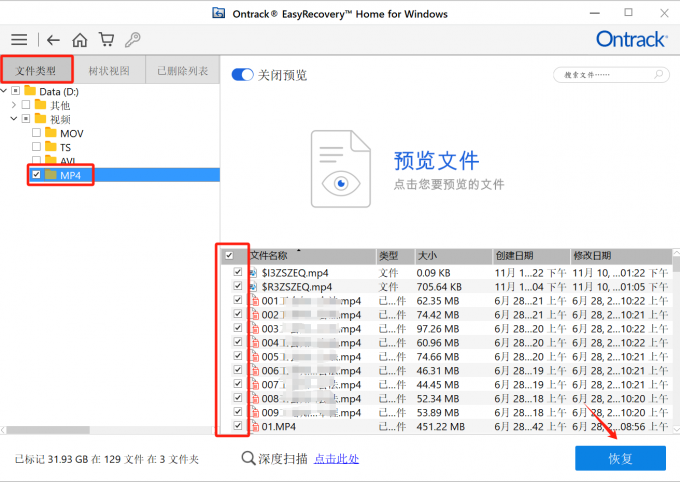
Task: Select the 705.64 KB size cell
Action: coord(439,287)
